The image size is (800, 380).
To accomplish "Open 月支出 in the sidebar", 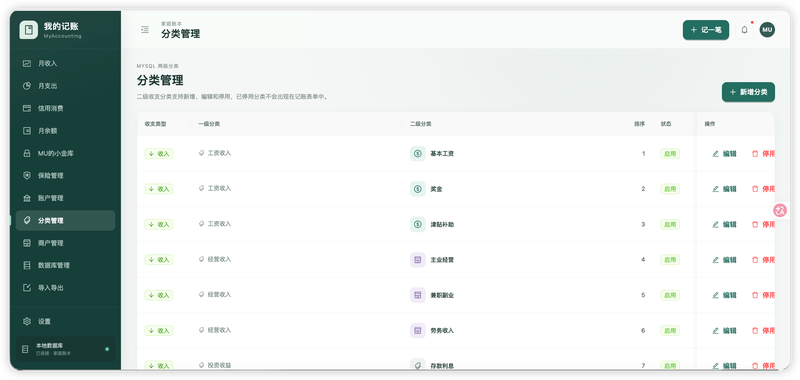I will [x=65, y=86].
